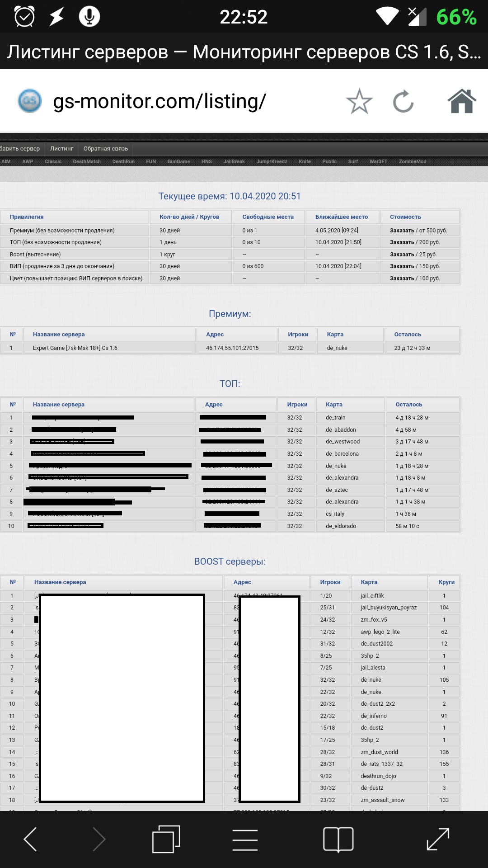Click the address bar URL gs-monitor.com/listing/
This screenshot has height=868, width=488.
[x=160, y=101]
